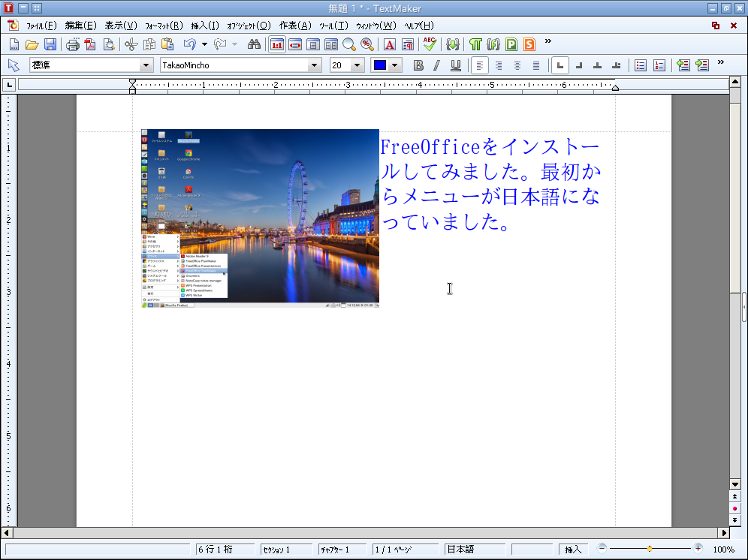Open a file via the folder icon
748x560 pixels.
click(32, 45)
